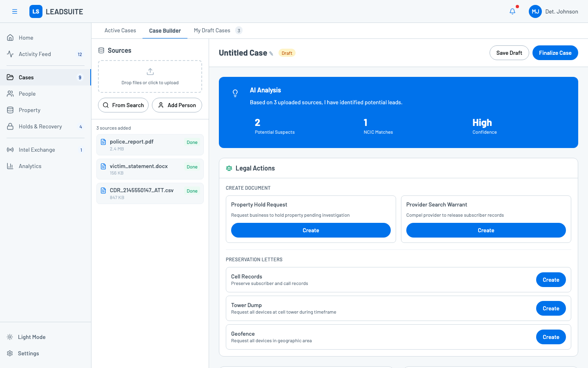
Task: Click the Holds & Recovery lock icon
Action: pyautogui.click(x=10, y=126)
